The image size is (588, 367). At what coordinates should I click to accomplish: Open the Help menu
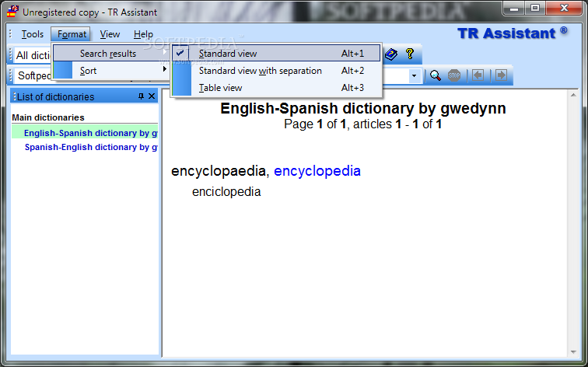[x=143, y=34]
